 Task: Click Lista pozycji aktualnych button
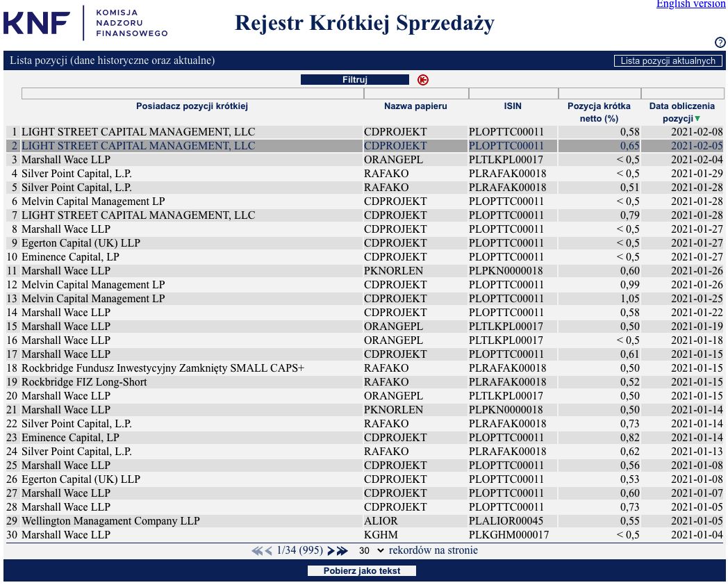[668, 61]
